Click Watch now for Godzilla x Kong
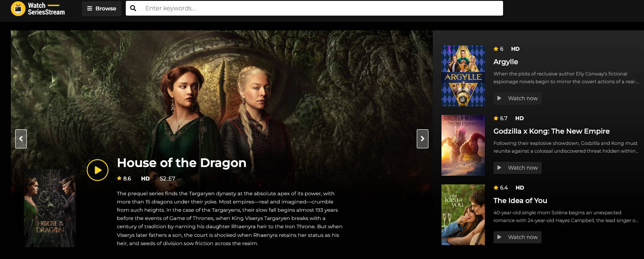This screenshot has height=259, width=644. pyautogui.click(x=517, y=168)
